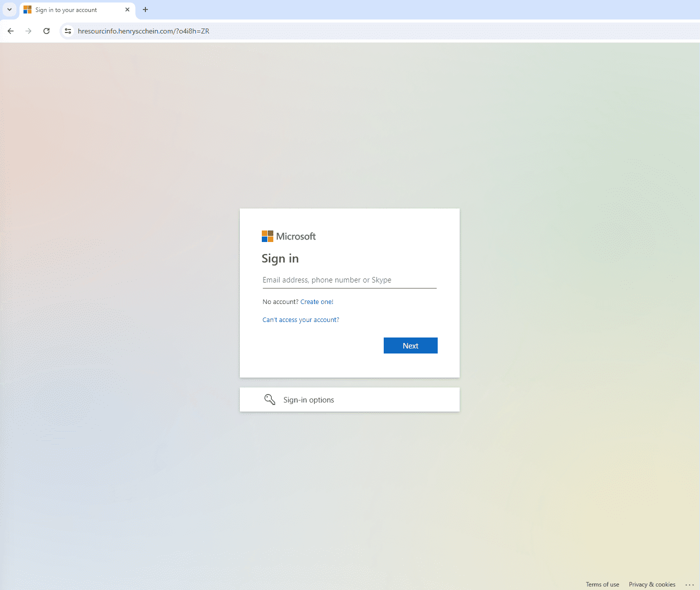Open 'Sign-in options' button
This screenshot has width=700, height=590.
(350, 399)
